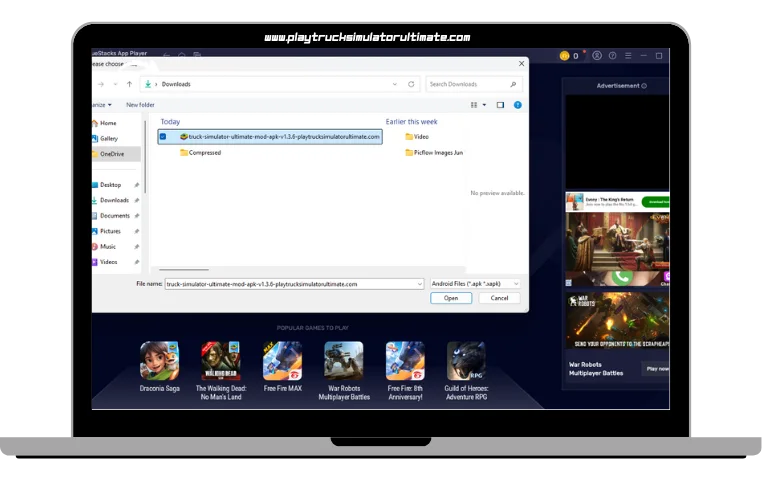Select the Video folder
Screen dimensions: 768x480
tap(417, 137)
